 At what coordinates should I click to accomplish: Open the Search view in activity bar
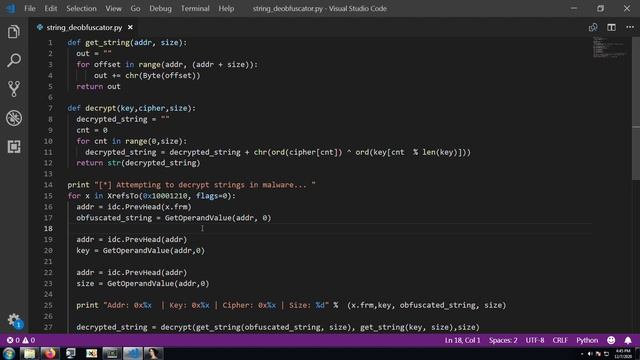pos(13,60)
